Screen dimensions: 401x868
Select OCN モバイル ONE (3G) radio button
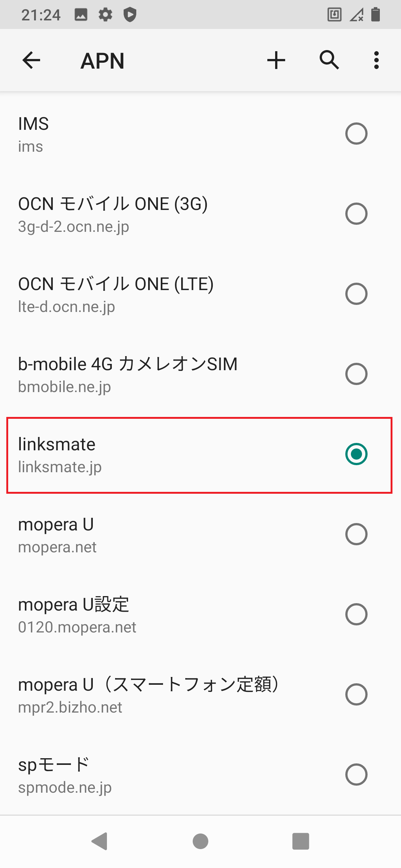pyautogui.click(x=356, y=214)
